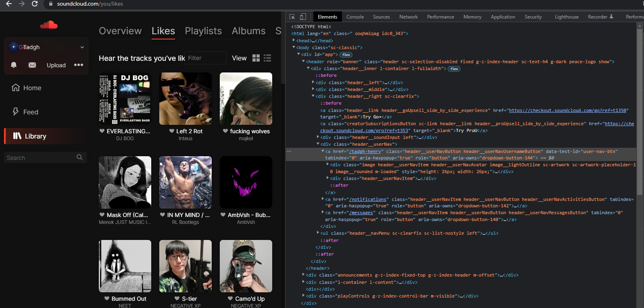The height and width of the screenshot is (308, 644).
Task: Unlike Camo'd Up heart icon
Action: click(x=230, y=299)
